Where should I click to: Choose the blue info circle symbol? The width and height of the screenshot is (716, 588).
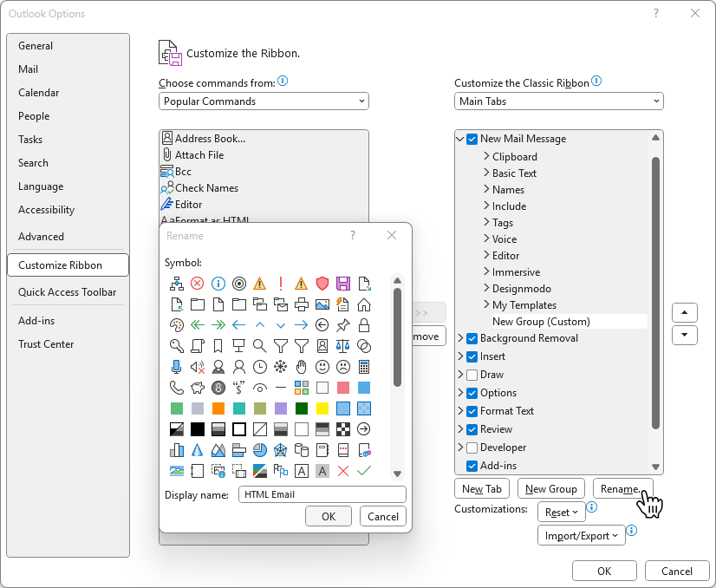click(218, 284)
